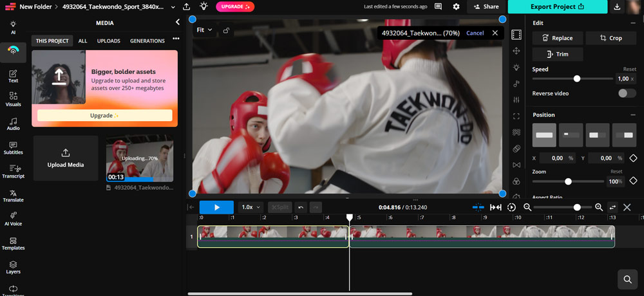
Task: Open the Subtitles tool in sidebar
Action: click(x=13, y=148)
